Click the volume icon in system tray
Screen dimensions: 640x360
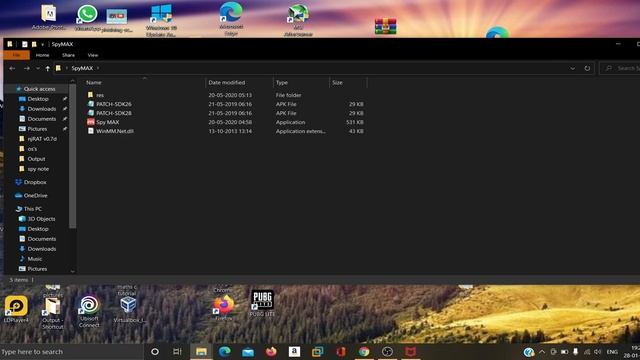(598, 351)
